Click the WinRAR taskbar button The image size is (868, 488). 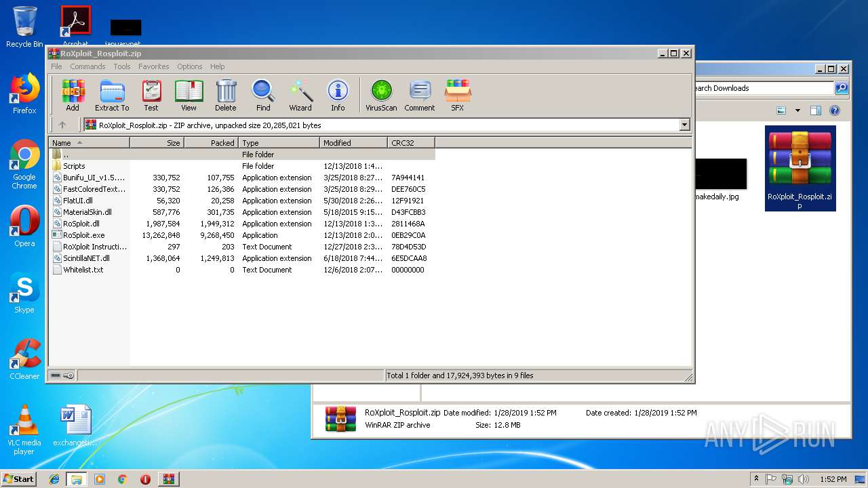[168, 479]
